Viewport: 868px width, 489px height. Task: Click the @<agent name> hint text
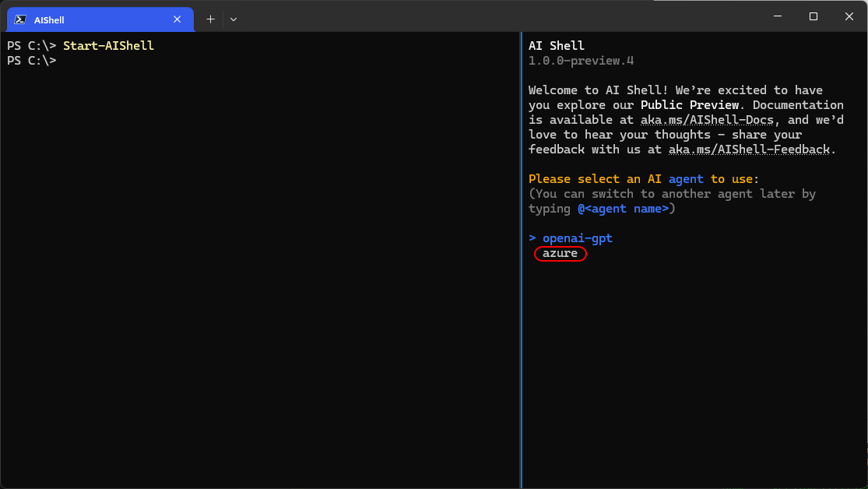[624, 209]
